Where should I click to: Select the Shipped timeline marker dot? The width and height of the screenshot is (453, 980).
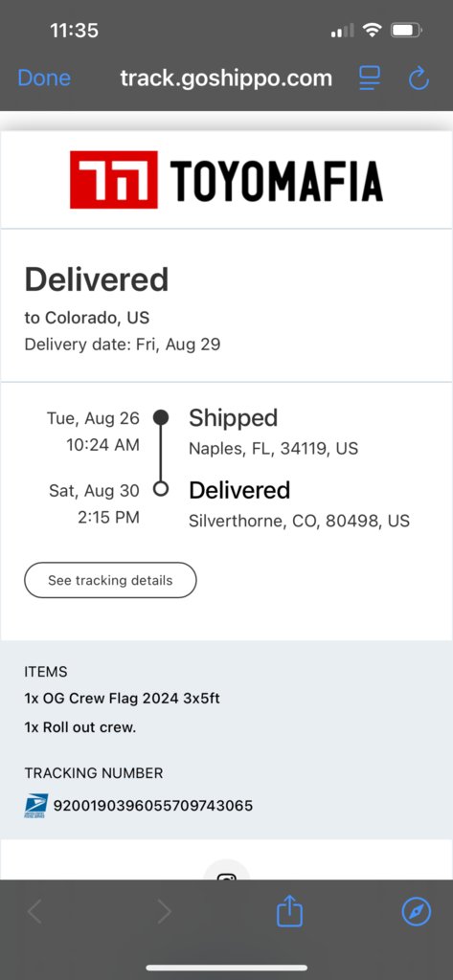click(161, 417)
